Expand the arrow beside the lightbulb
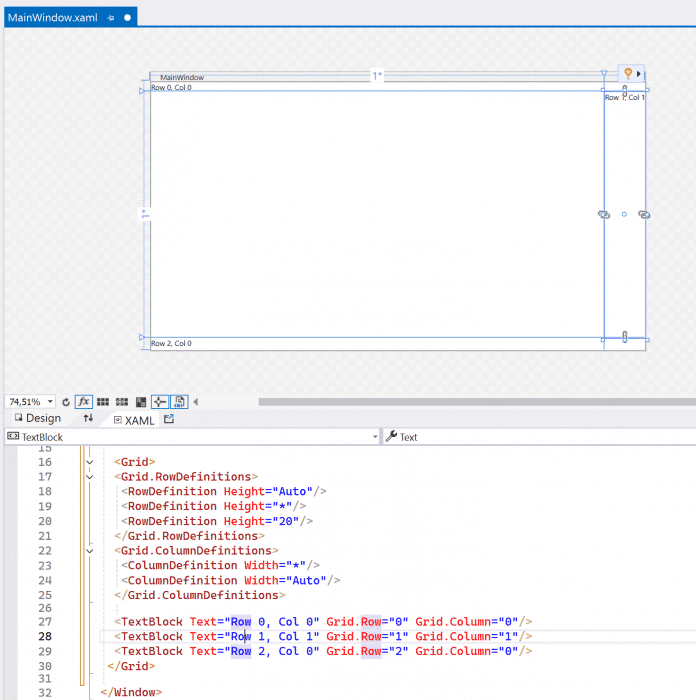Screen dimensions: 696x700 tap(639, 74)
